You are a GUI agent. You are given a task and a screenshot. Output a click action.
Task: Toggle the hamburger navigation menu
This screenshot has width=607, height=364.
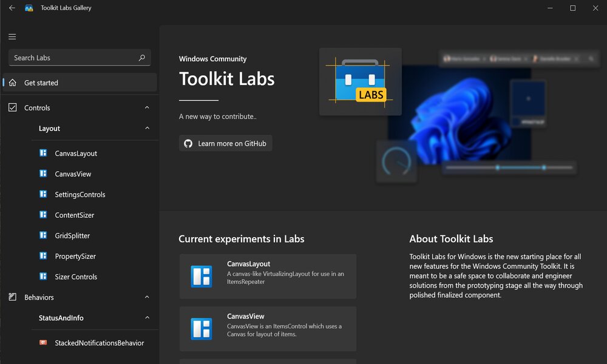click(12, 37)
